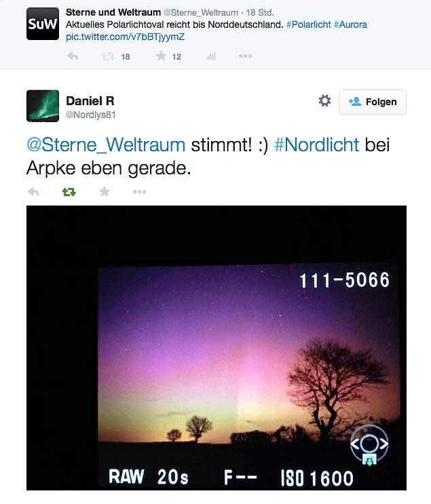Toggle favorite star on Daniel R's tweet

(105, 191)
